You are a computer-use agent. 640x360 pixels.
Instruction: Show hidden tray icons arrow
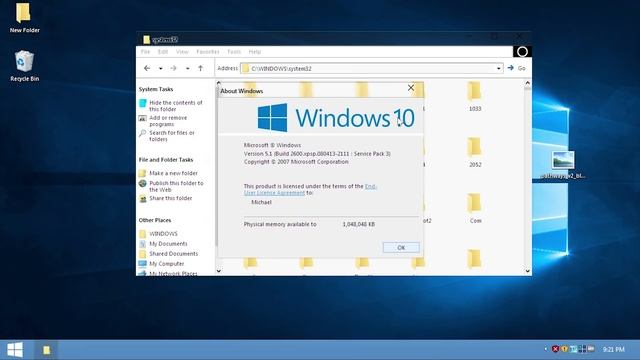(546, 349)
